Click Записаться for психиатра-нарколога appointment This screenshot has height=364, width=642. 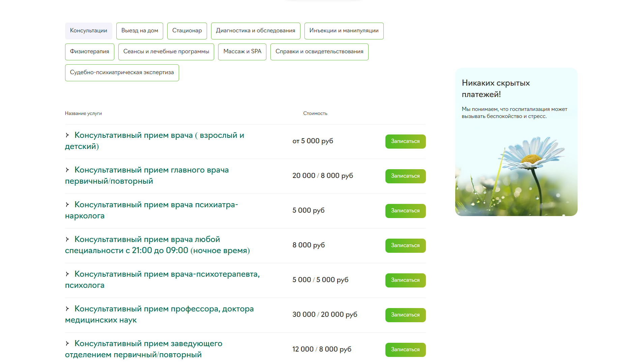click(x=405, y=211)
